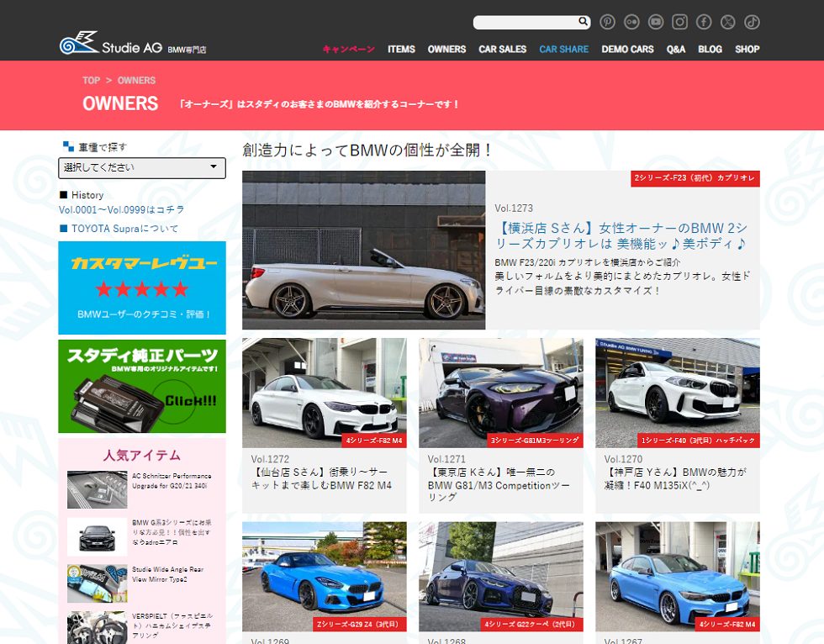Screen dimensions: 824x644
Task: Open the X (Twitter) social icon
Action: [x=727, y=22]
